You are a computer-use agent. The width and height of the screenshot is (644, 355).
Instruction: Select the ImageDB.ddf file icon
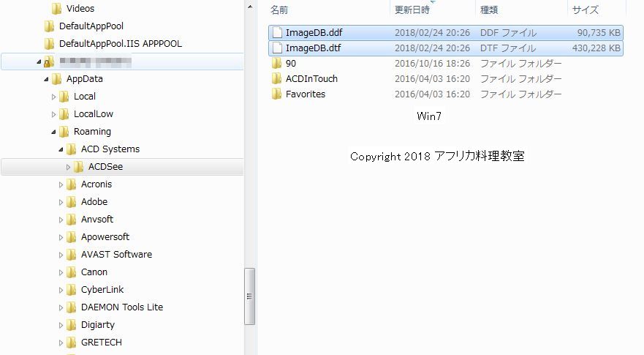tap(277, 32)
